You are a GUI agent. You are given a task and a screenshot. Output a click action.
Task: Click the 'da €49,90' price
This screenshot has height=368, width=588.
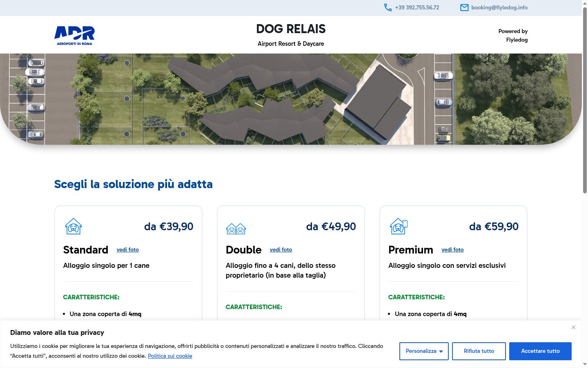coord(331,227)
